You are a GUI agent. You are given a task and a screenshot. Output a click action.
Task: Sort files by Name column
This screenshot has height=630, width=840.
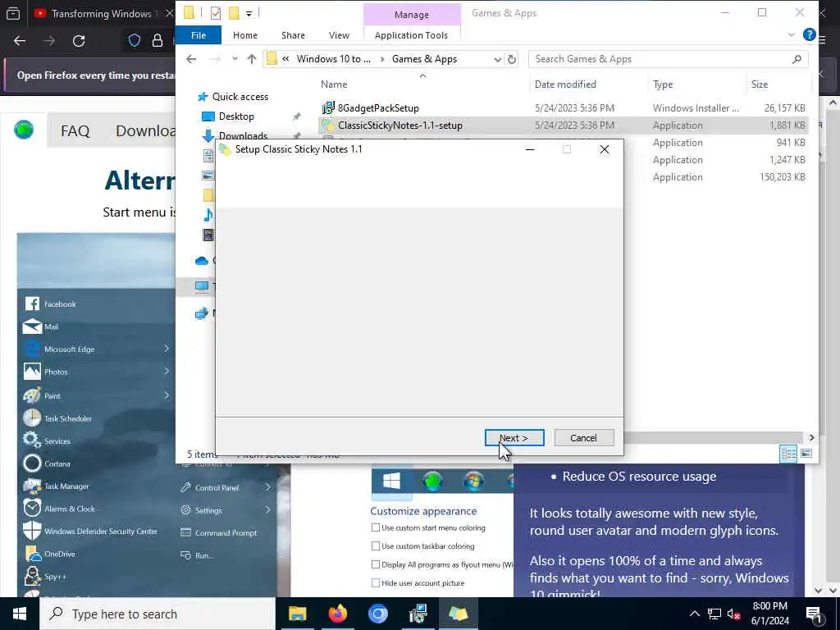[x=334, y=84]
